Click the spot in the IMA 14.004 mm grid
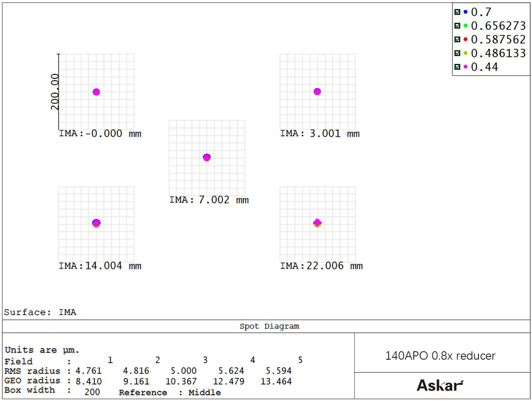 pyautogui.click(x=96, y=223)
